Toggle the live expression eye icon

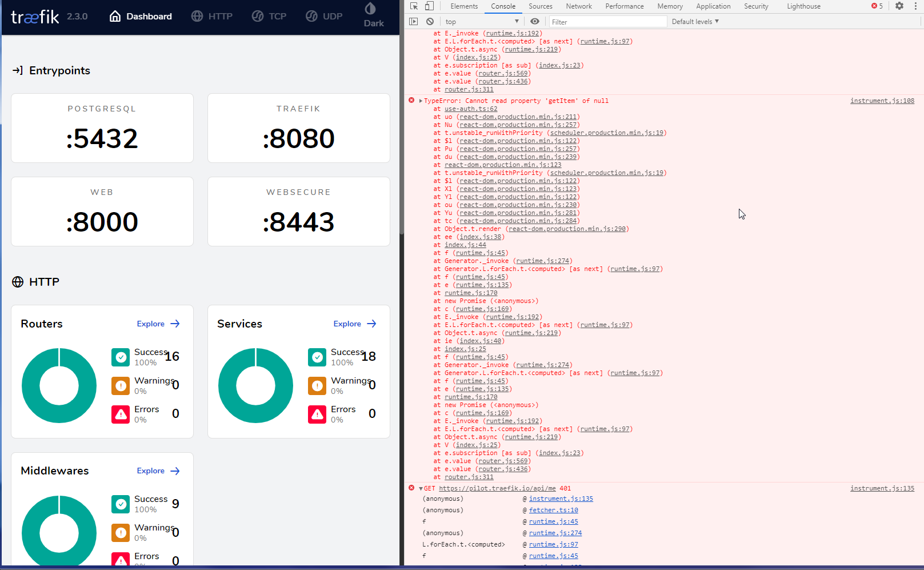pos(534,21)
